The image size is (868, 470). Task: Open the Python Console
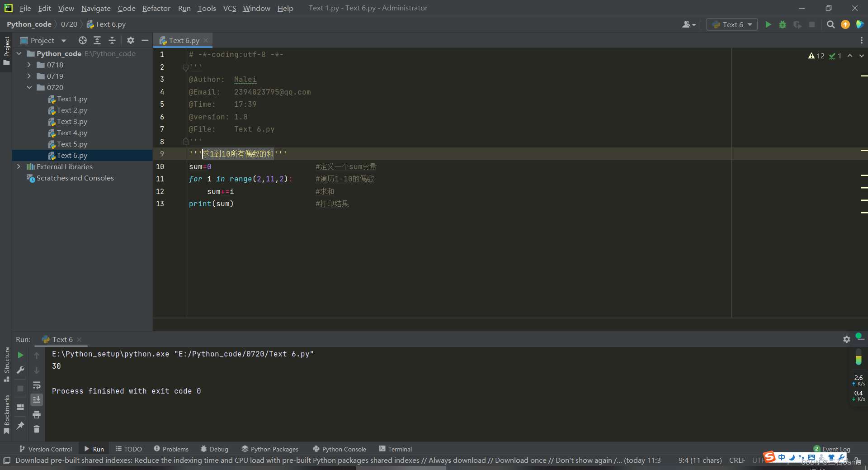click(340, 449)
